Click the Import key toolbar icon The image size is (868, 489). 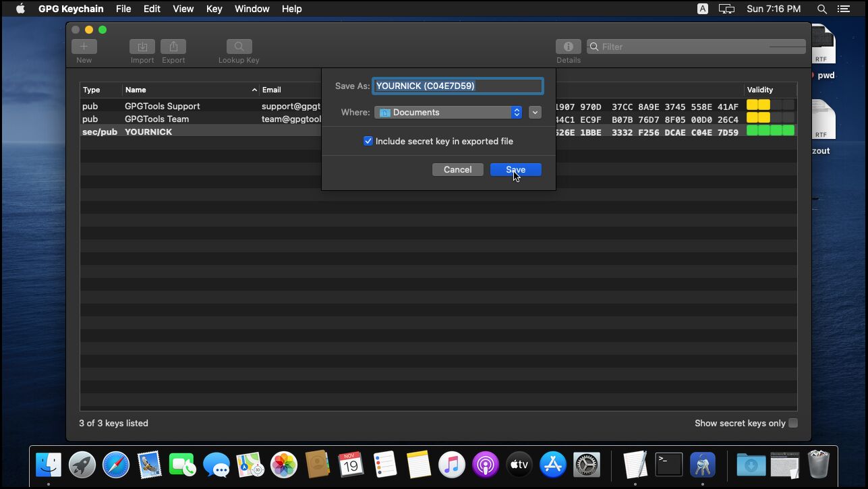(142, 47)
